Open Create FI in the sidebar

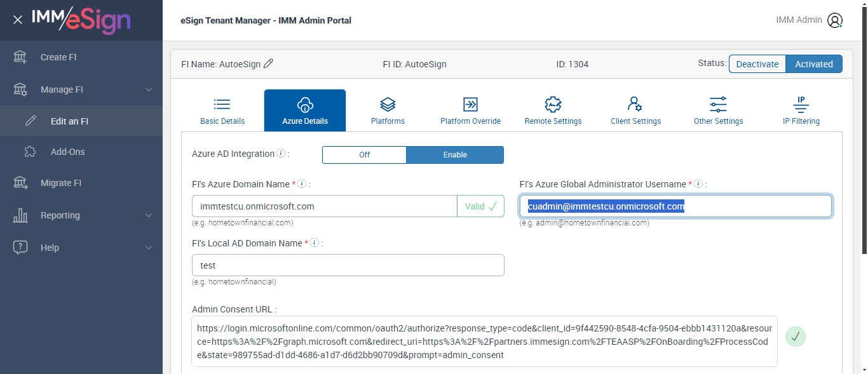tap(81, 57)
